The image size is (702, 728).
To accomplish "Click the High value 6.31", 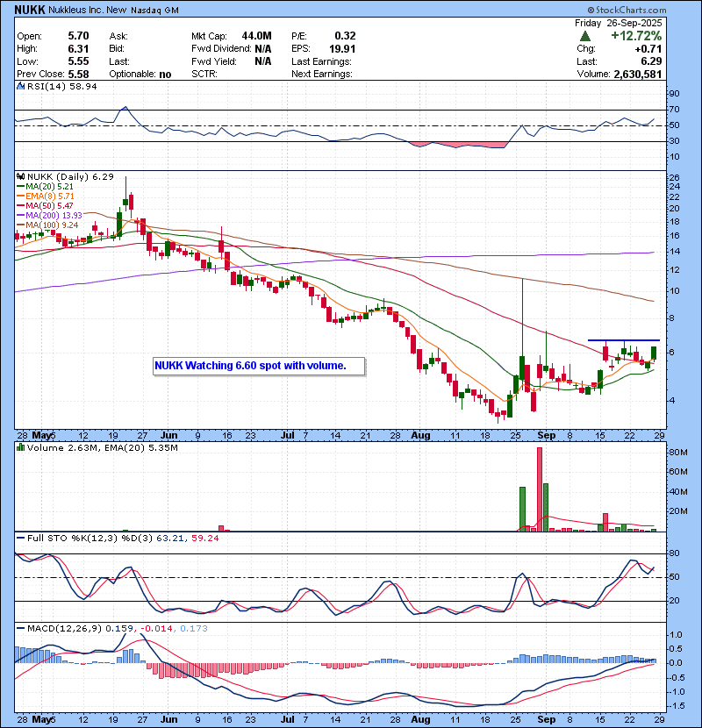I will 78,49.
